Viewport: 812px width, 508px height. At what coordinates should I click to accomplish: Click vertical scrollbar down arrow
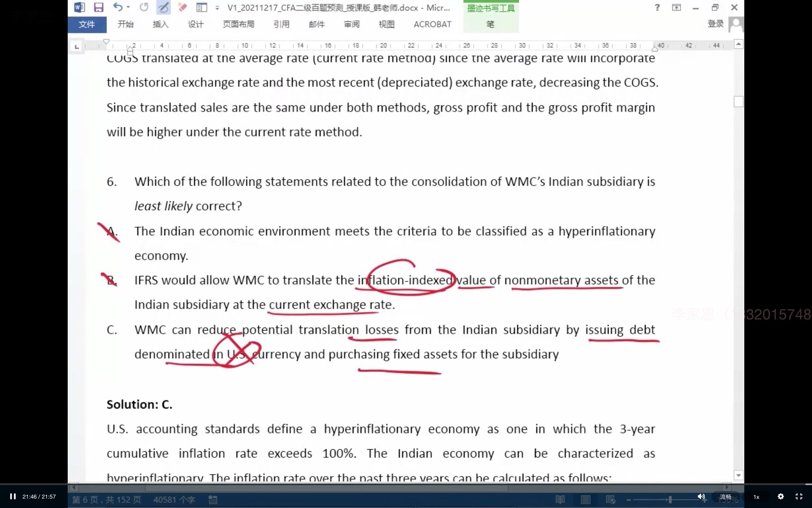click(x=739, y=475)
